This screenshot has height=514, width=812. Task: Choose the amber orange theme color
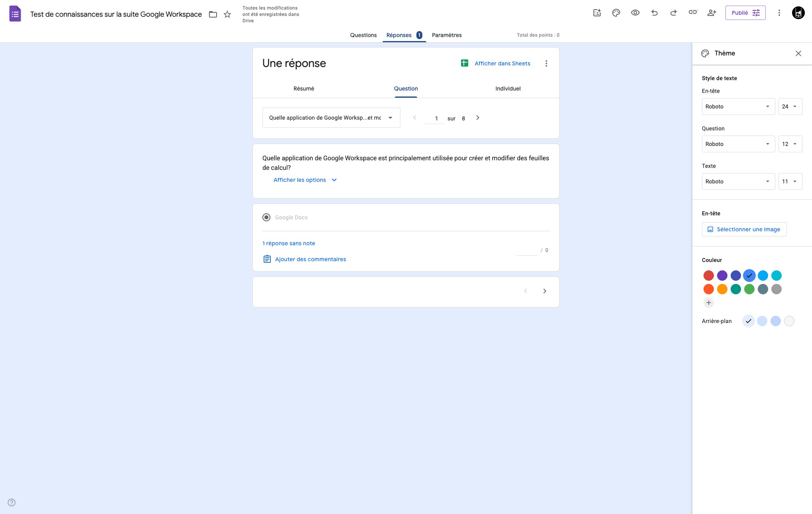pyautogui.click(x=722, y=289)
